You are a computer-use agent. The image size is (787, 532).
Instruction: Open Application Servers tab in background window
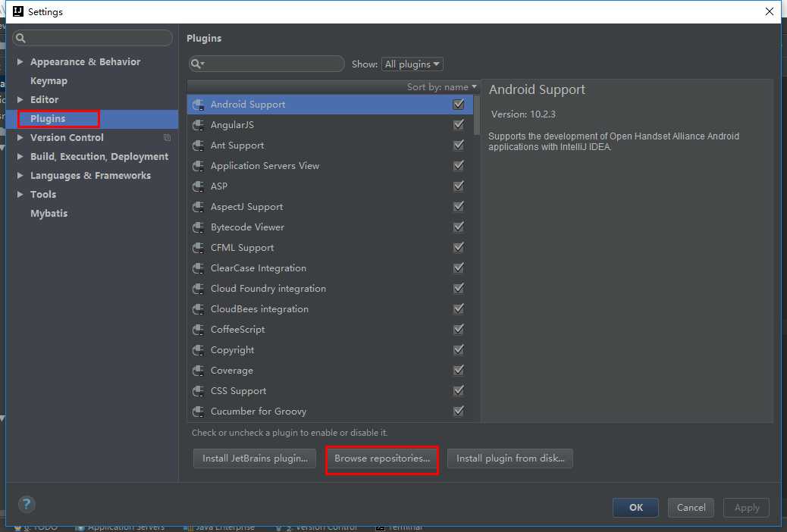coord(120,527)
